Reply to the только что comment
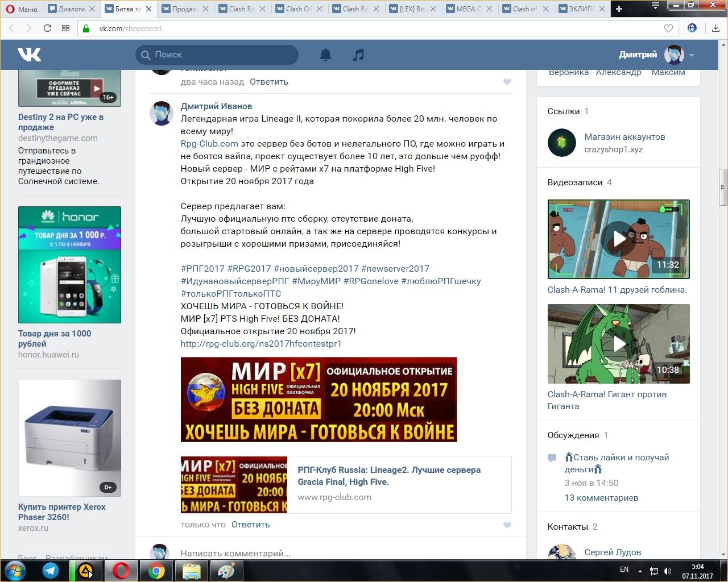 point(251,525)
